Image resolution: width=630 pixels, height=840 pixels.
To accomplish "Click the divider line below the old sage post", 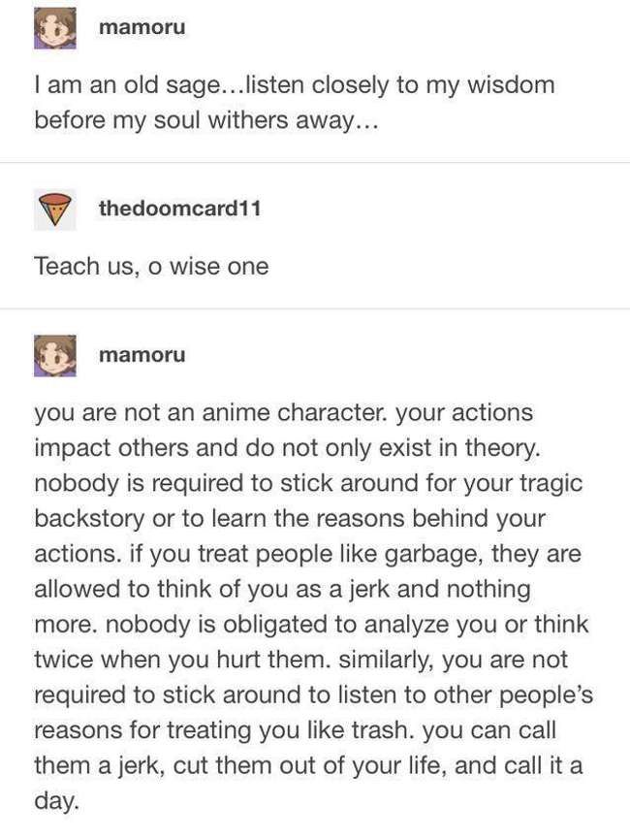I will pyautogui.click(x=315, y=162).
